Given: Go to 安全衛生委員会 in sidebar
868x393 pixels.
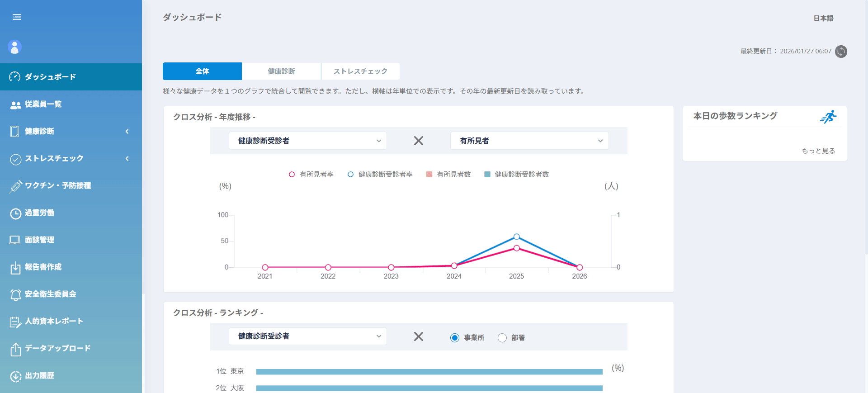Looking at the screenshot, I should click(50, 294).
